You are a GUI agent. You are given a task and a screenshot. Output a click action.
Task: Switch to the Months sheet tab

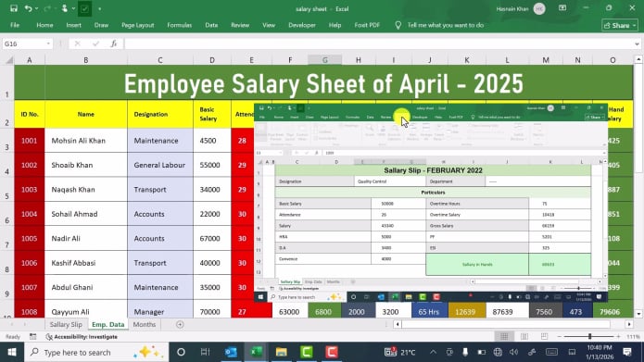(x=145, y=324)
